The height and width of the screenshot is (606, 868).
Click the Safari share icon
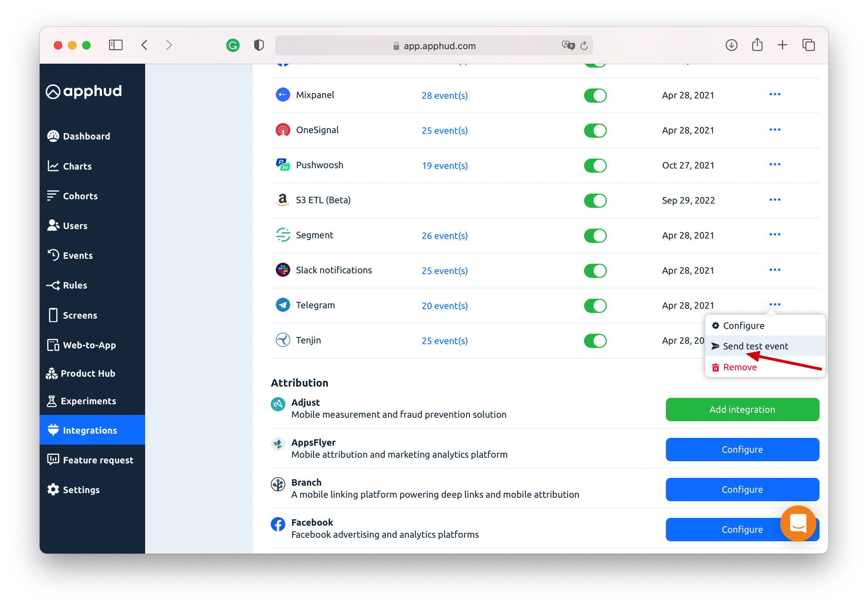[757, 45]
